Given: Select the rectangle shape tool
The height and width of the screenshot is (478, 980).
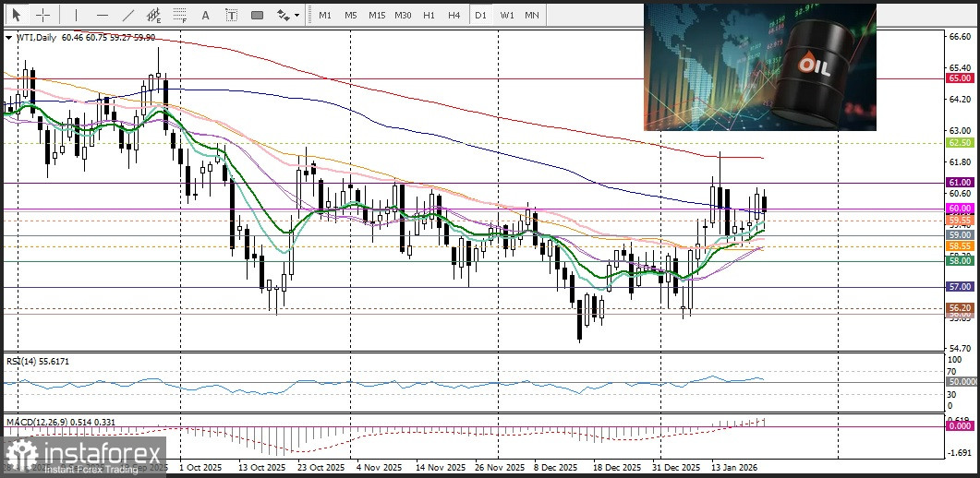Looking at the screenshot, I should coord(257,15).
